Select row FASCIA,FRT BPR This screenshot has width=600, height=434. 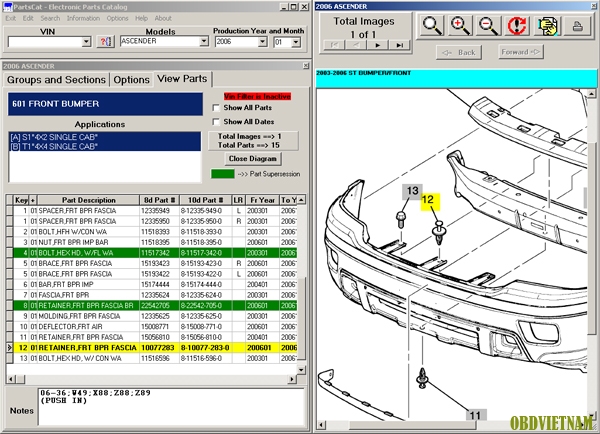coord(155,295)
